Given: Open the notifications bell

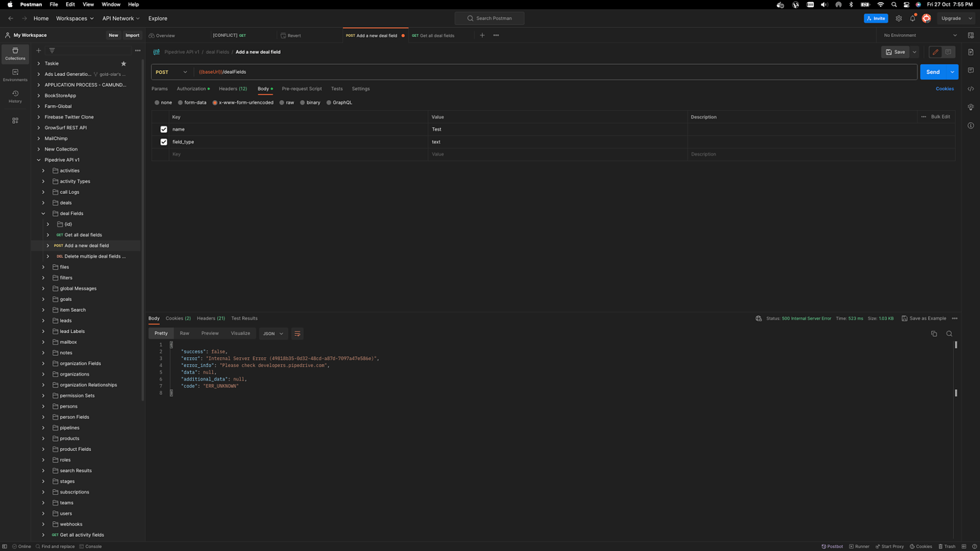Looking at the screenshot, I should pyautogui.click(x=913, y=18).
